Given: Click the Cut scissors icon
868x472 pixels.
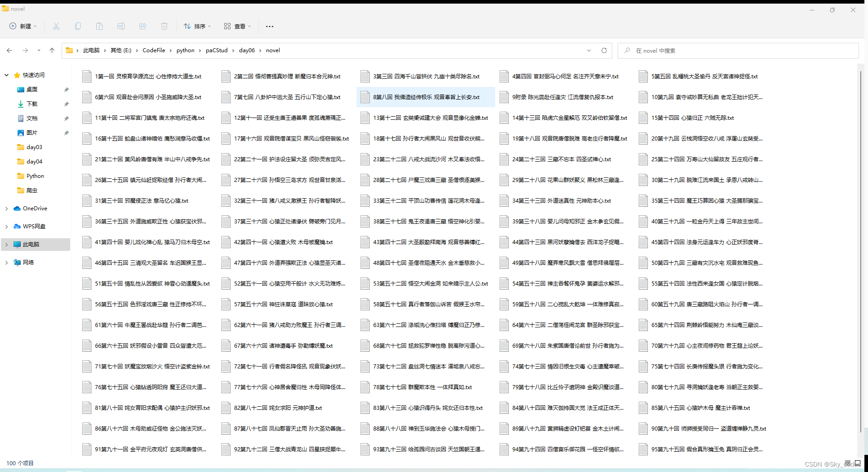Looking at the screenshot, I should tap(56, 26).
